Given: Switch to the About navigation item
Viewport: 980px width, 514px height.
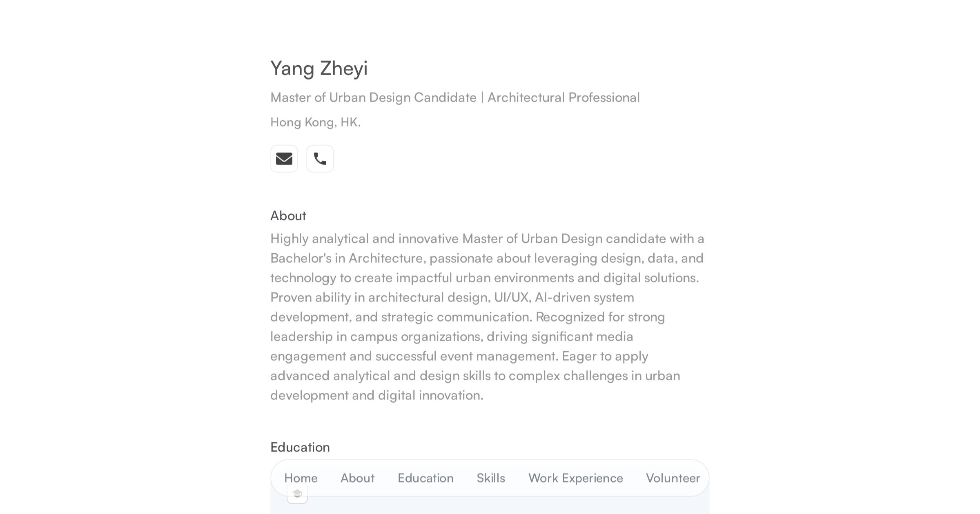Looking at the screenshot, I should pos(357,478).
